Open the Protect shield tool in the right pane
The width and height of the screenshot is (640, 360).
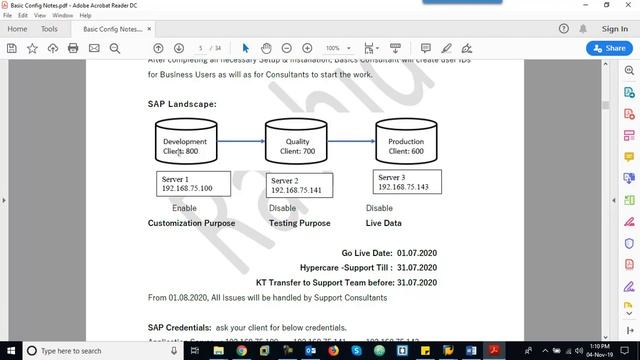tap(629, 243)
